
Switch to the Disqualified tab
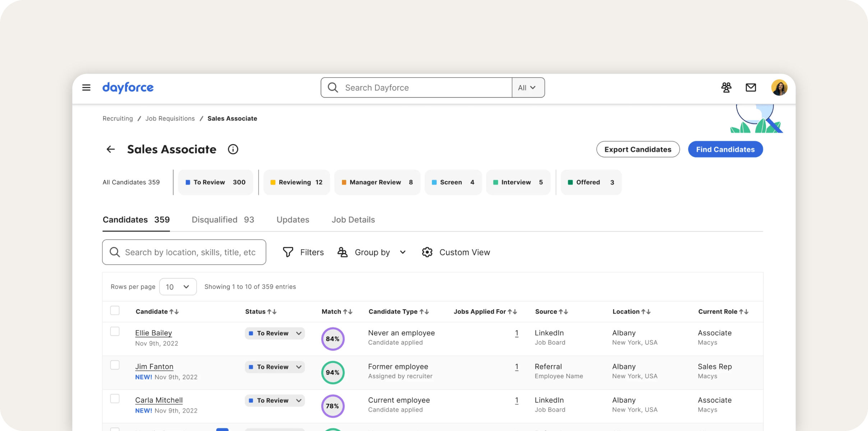[223, 219]
